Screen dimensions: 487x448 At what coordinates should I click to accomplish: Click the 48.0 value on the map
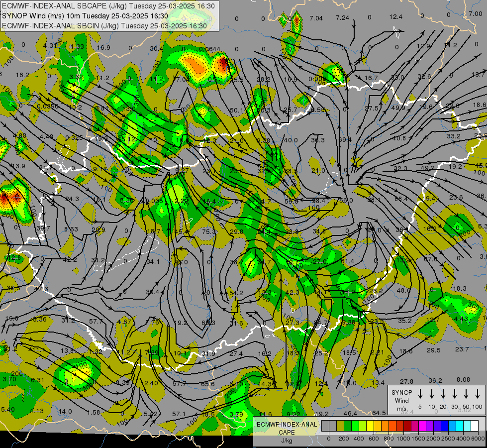(404, 290)
